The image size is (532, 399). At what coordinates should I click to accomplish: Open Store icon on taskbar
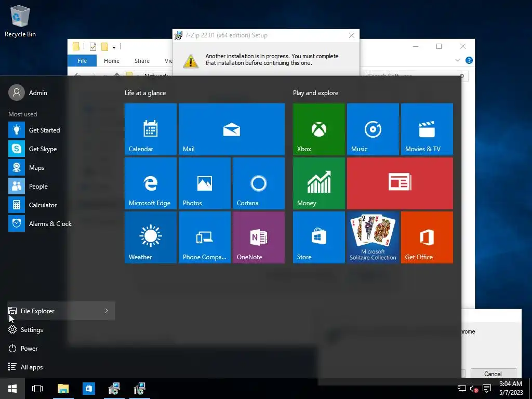(x=88, y=389)
